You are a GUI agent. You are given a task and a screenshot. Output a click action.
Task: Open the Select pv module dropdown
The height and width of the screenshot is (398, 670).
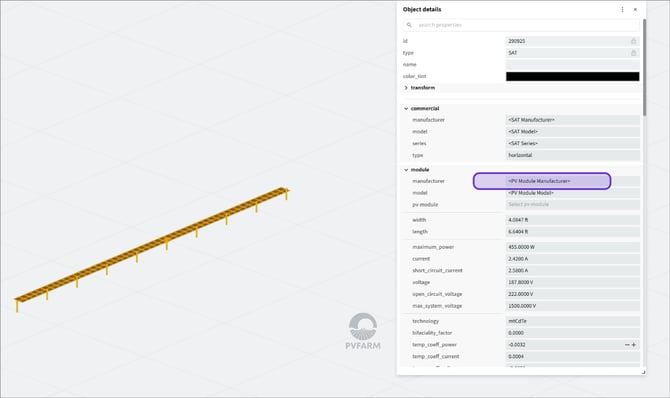(573, 204)
